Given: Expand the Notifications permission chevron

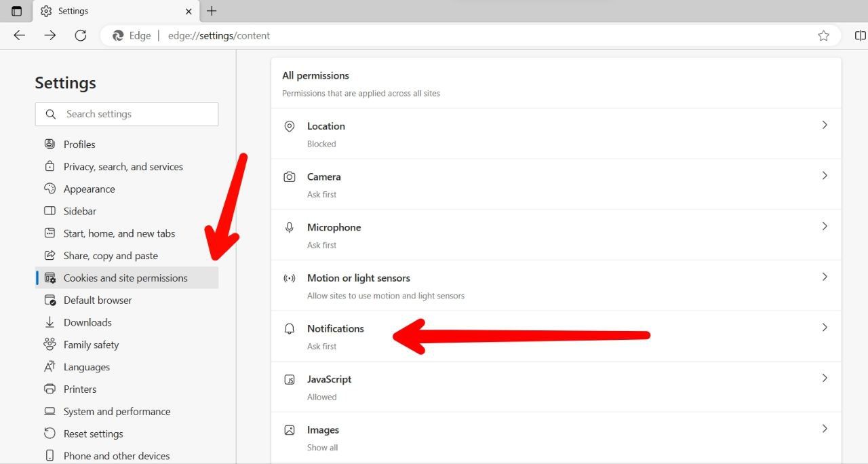Looking at the screenshot, I should 825,327.
